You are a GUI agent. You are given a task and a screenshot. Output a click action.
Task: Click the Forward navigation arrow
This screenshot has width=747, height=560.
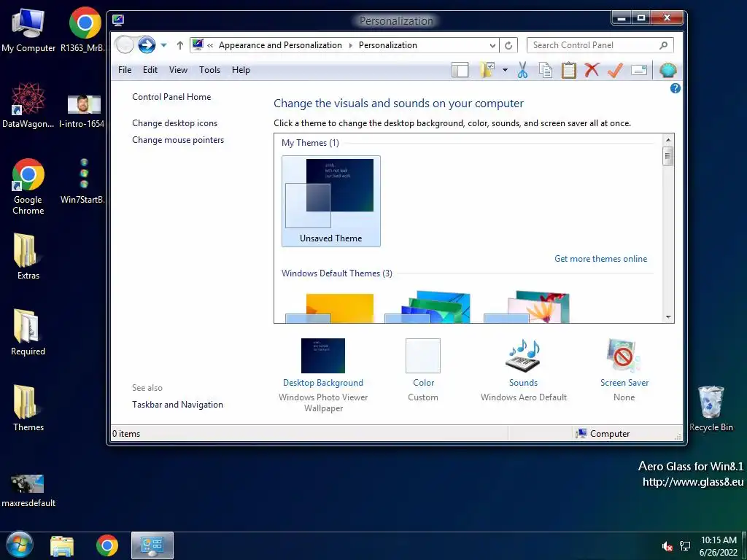147,45
